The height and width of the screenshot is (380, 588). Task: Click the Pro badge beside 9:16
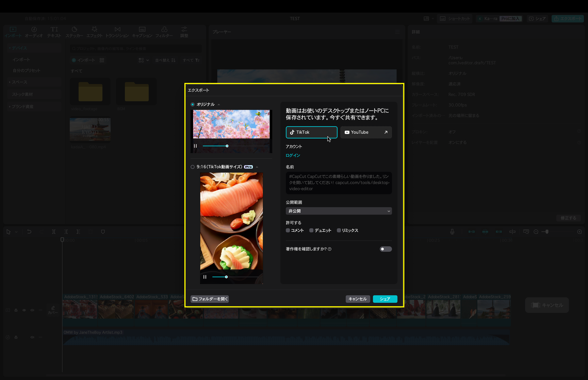click(248, 167)
